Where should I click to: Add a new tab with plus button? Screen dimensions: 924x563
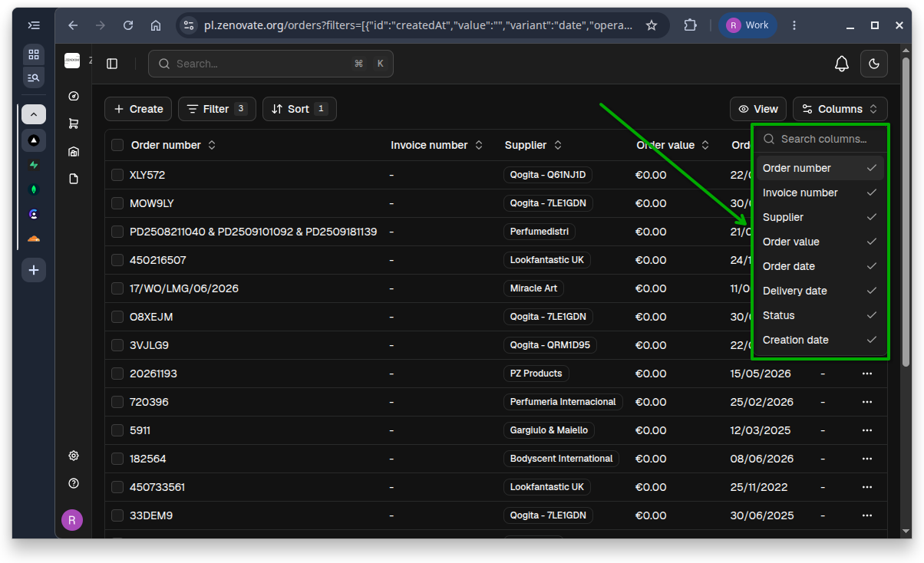[34, 270]
